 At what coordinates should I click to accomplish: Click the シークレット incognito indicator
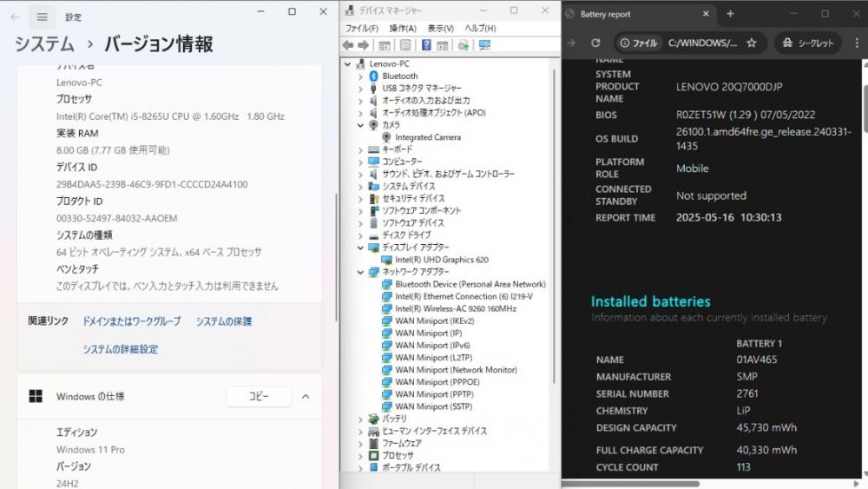coord(807,43)
